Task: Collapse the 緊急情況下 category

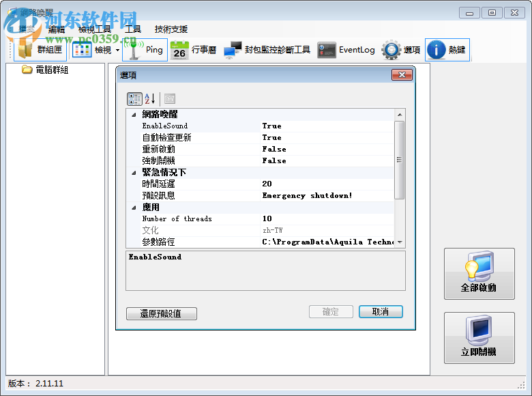Action: [x=134, y=173]
